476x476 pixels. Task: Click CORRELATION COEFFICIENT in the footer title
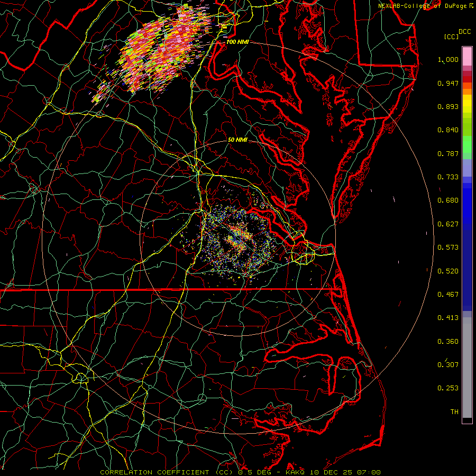pyautogui.click(x=154, y=472)
